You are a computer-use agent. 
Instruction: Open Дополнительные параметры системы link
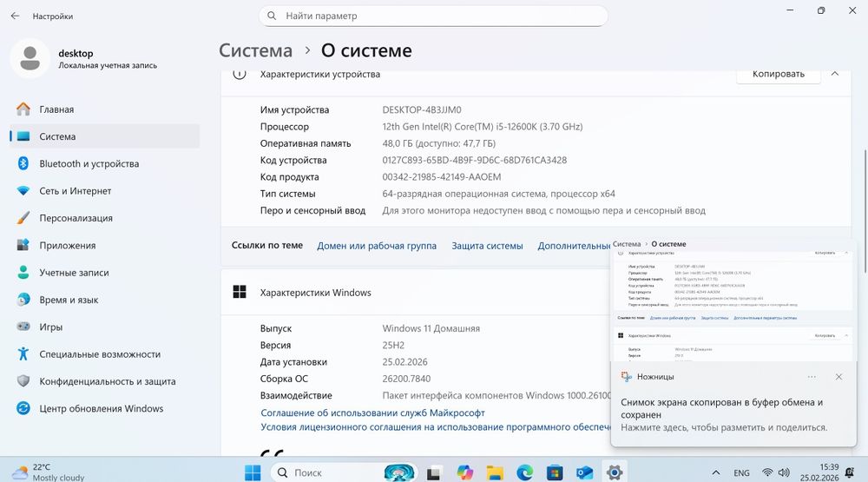pyautogui.click(x=574, y=246)
